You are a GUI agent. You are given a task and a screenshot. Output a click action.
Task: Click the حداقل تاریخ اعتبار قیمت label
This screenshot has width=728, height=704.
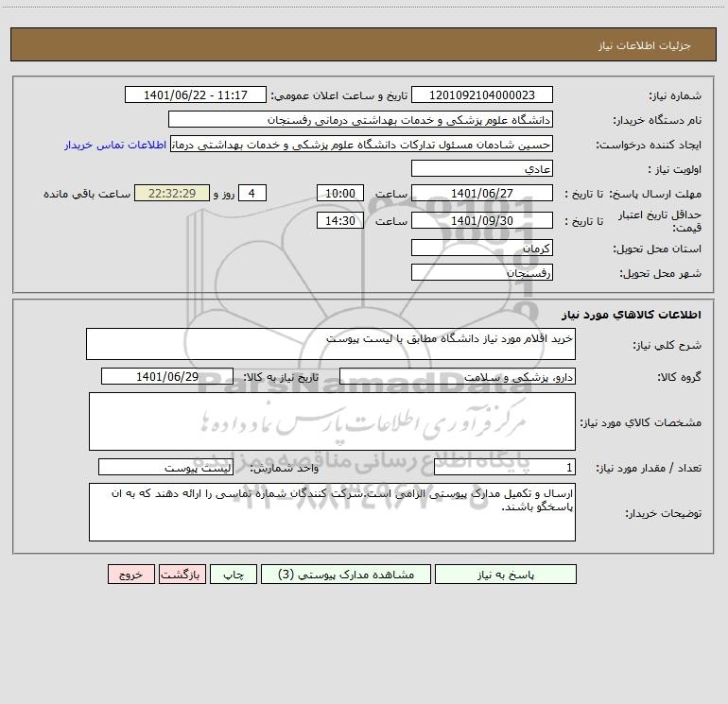click(x=660, y=221)
